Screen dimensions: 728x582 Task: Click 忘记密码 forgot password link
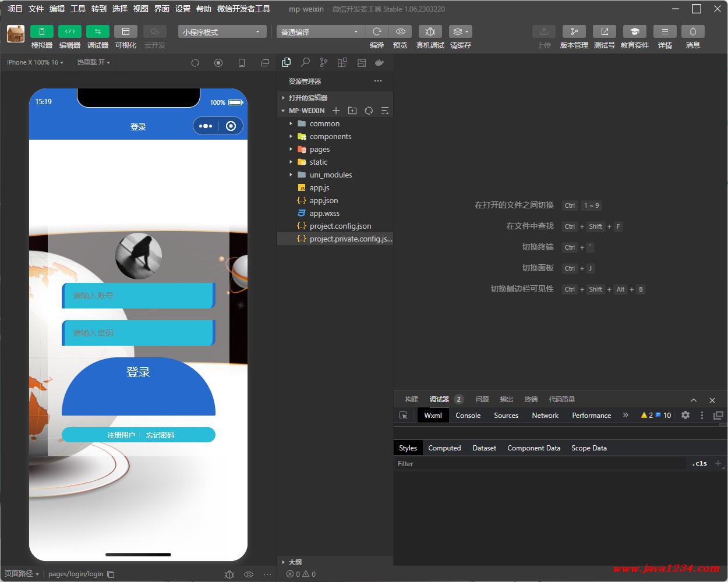coord(160,435)
